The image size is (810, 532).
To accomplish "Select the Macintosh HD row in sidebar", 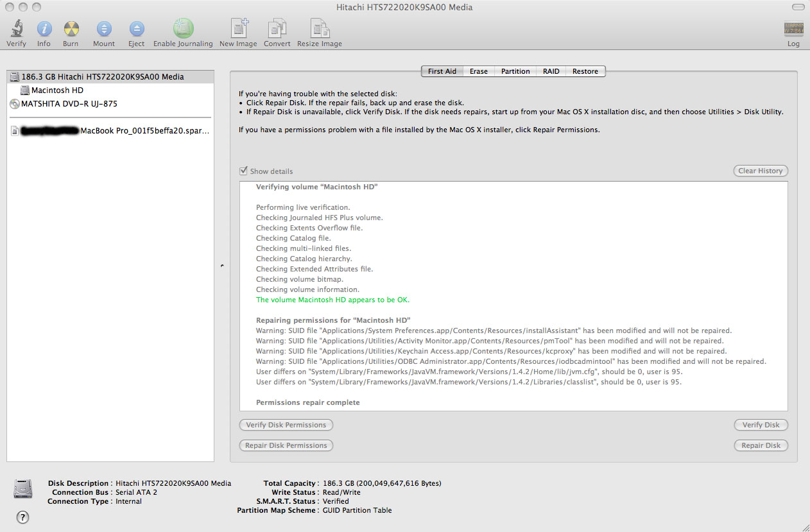I will (x=110, y=90).
